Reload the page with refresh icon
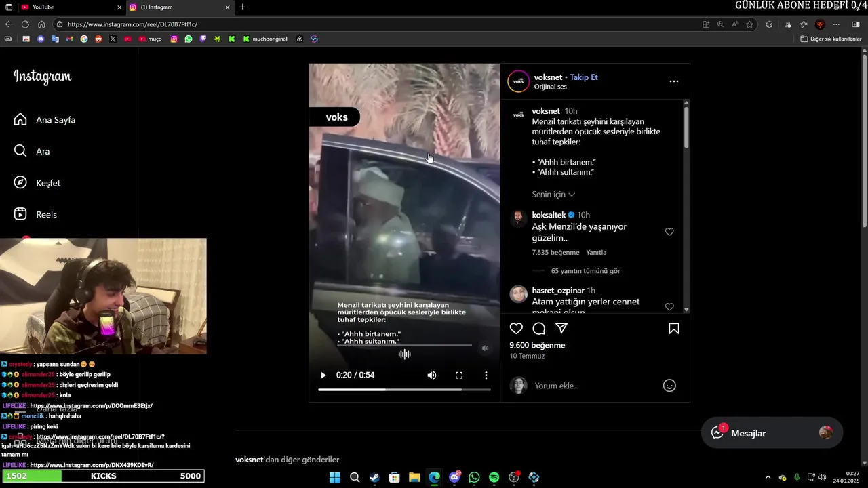Screen dimensions: 868x488 pos(25,24)
